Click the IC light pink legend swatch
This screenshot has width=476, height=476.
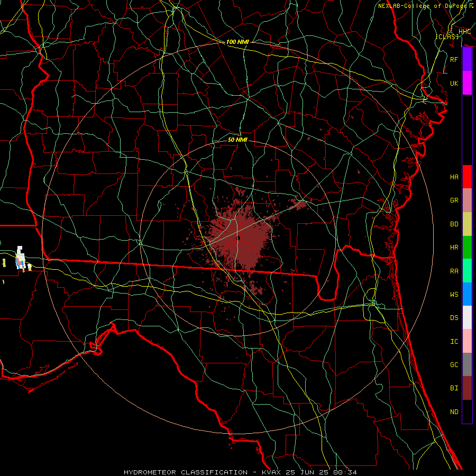[467, 341]
